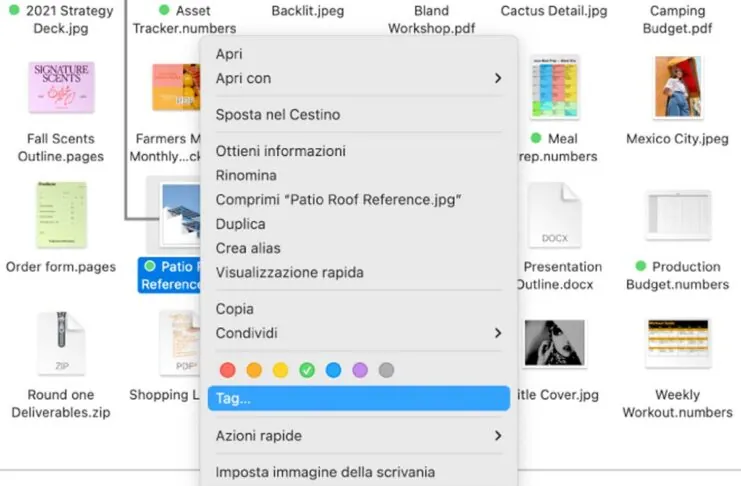
Task: Click the Presentation Outline.docx document icon
Action: pos(555,214)
